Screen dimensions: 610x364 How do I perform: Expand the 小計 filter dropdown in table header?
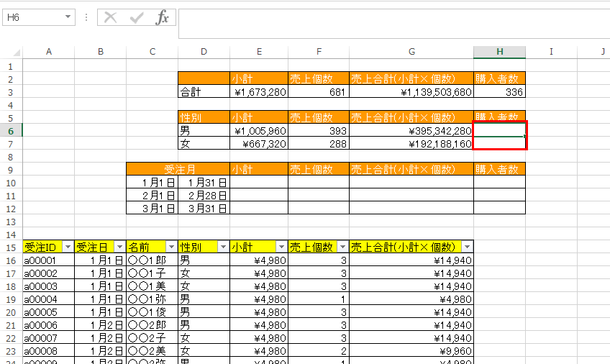pyautogui.click(x=281, y=247)
